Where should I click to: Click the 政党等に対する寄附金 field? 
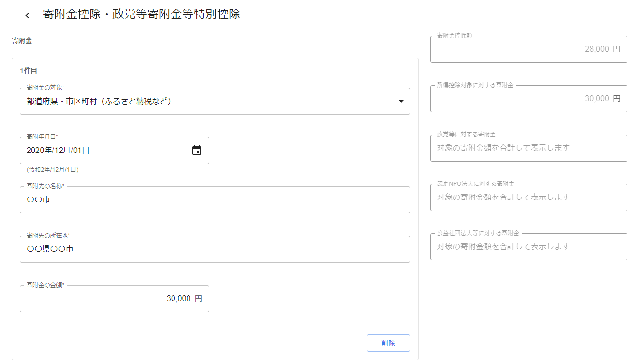coord(529,148)
